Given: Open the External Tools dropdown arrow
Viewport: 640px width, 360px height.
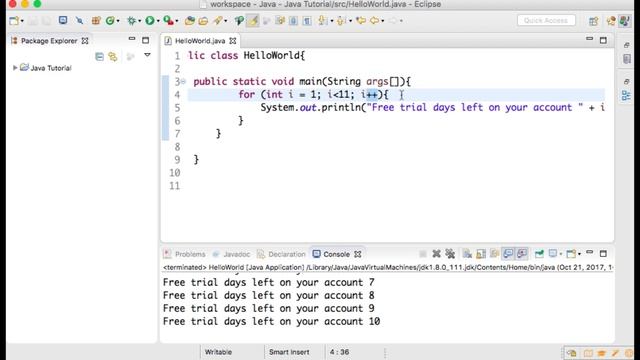Looking at the screenshot, I should (x=177, y=21).
